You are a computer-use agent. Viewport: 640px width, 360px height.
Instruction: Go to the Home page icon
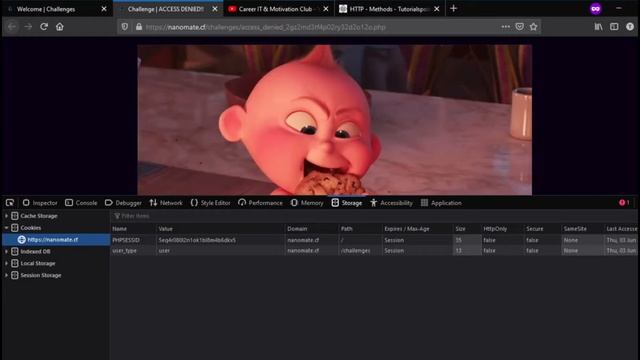tap(60, 27)
